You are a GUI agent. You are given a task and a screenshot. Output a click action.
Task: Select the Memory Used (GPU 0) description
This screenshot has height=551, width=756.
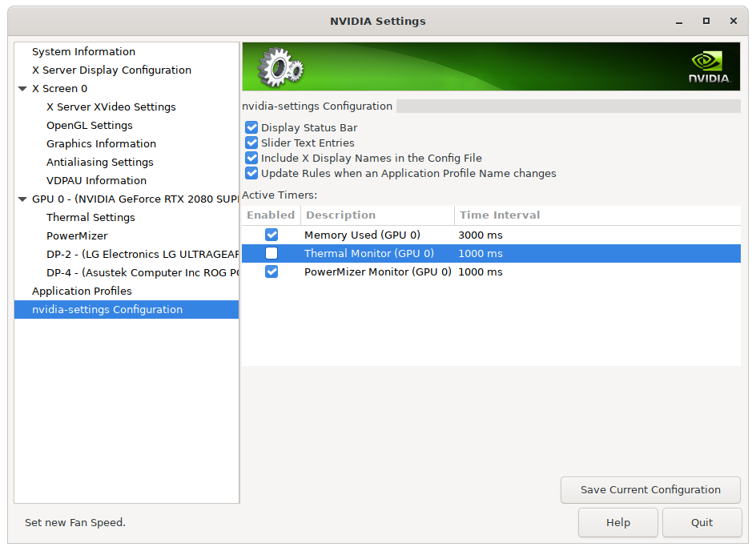[362, 235]
